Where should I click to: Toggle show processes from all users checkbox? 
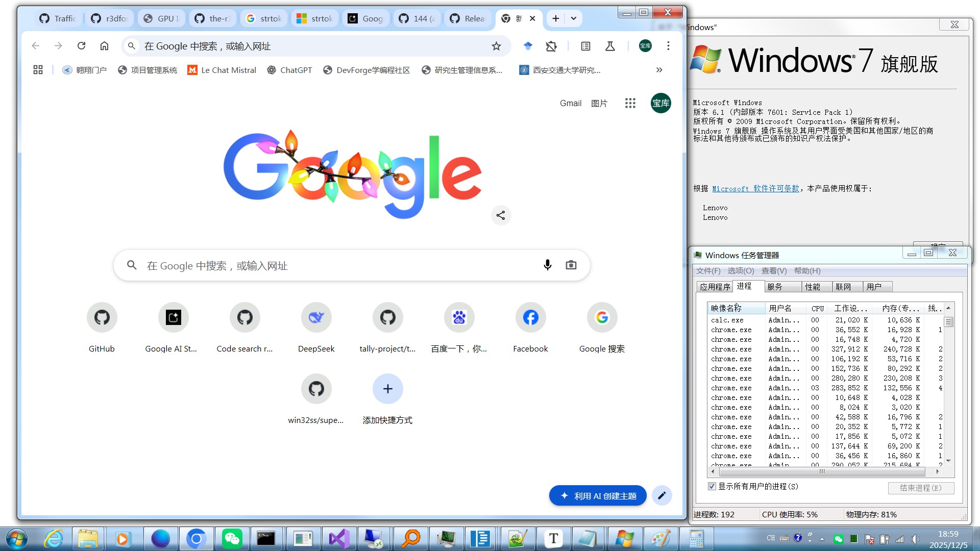712,486
